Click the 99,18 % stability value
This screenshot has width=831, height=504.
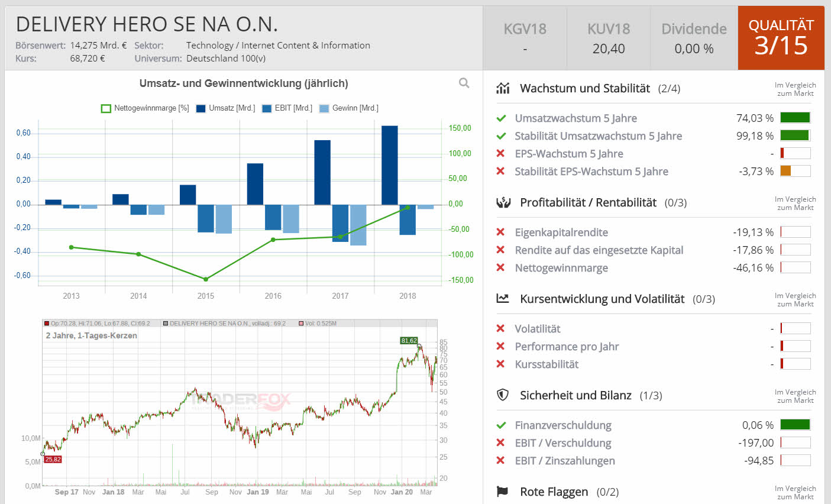click(x=755, y=136)
